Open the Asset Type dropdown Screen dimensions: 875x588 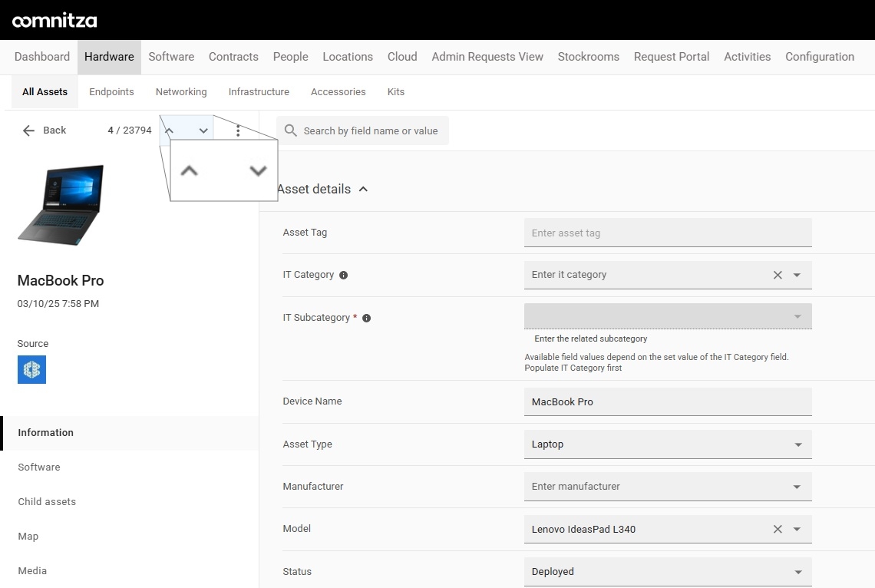[x=668, y=444]
